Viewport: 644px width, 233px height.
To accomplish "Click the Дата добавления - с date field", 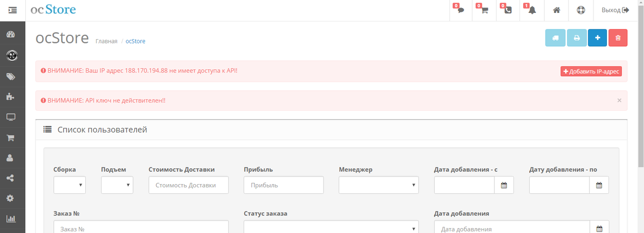I will 464,185.
